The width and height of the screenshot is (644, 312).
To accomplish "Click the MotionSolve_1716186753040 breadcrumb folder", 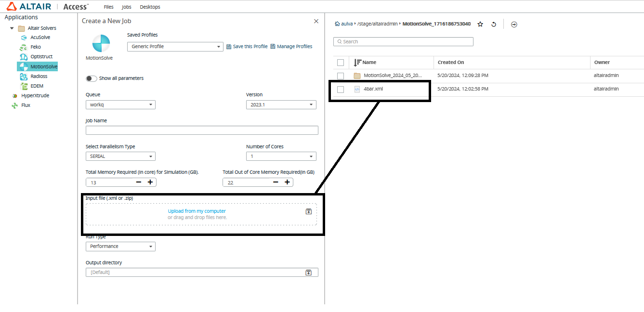I will pos(436,24).
